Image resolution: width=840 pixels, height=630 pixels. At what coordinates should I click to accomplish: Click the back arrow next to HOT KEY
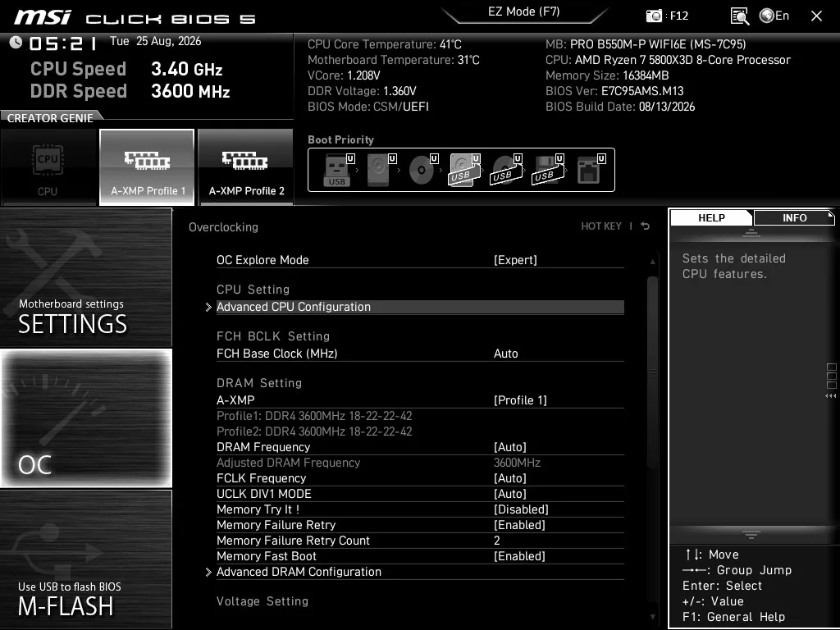[x=645, y=226]
